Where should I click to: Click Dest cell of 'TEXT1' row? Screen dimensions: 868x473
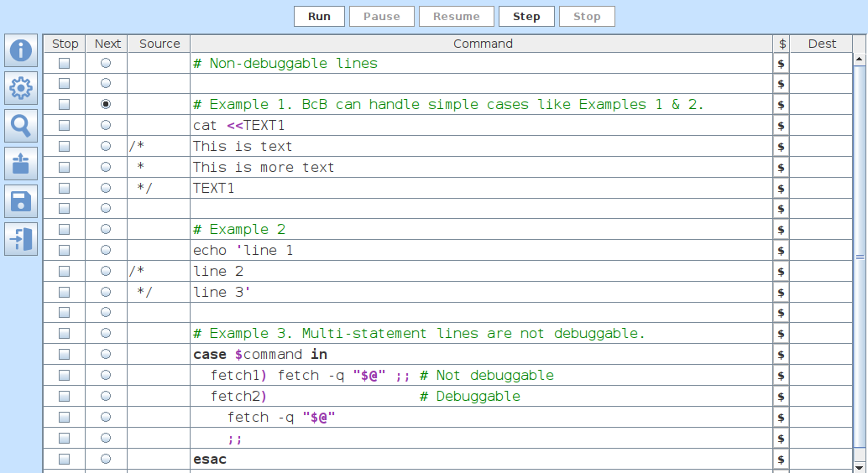point(820,188)
